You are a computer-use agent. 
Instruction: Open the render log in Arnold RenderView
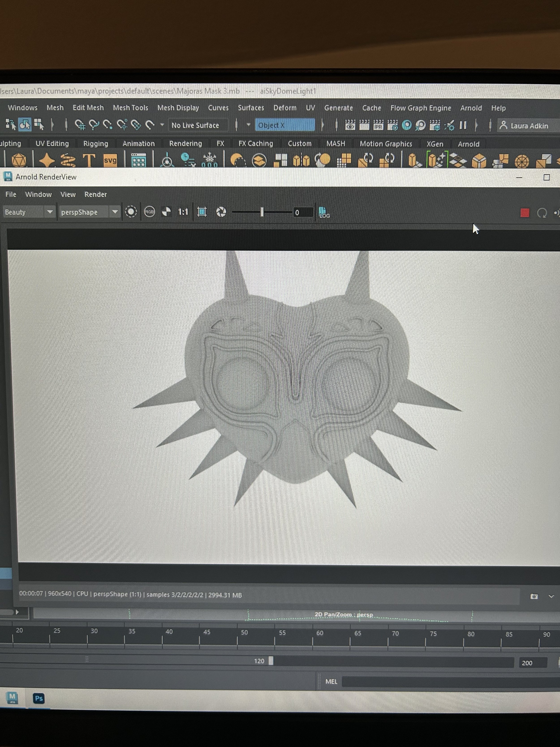[x=324, y=212]
